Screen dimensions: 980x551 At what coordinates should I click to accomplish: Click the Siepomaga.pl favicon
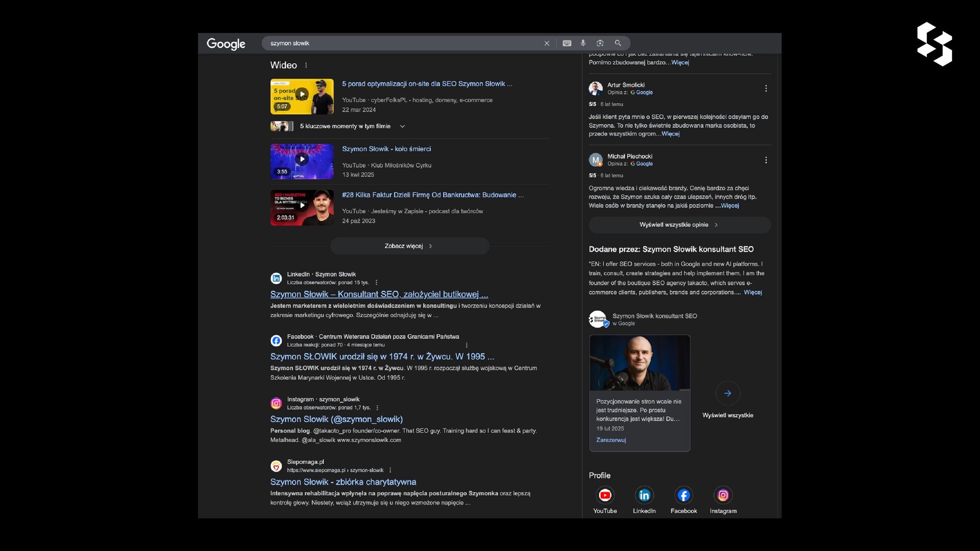[x=276, y=466]
